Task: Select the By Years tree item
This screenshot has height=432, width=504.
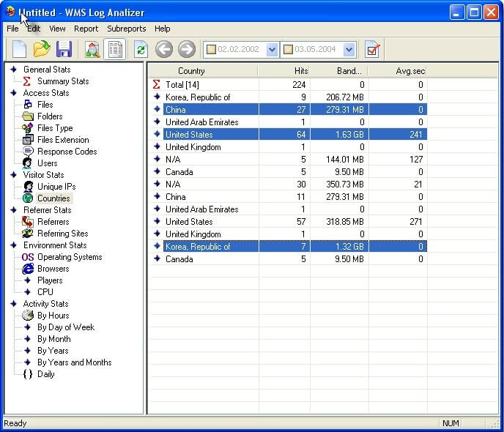Action: [53, 351]
